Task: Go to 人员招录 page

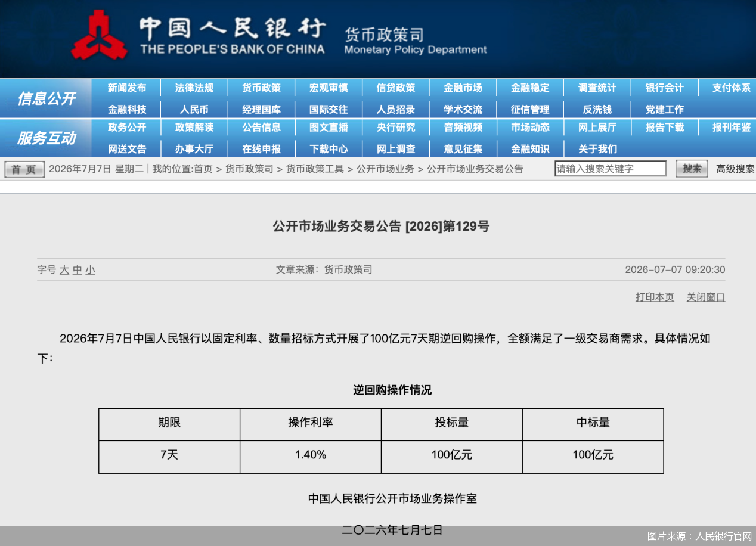Action: pos(395,110)
